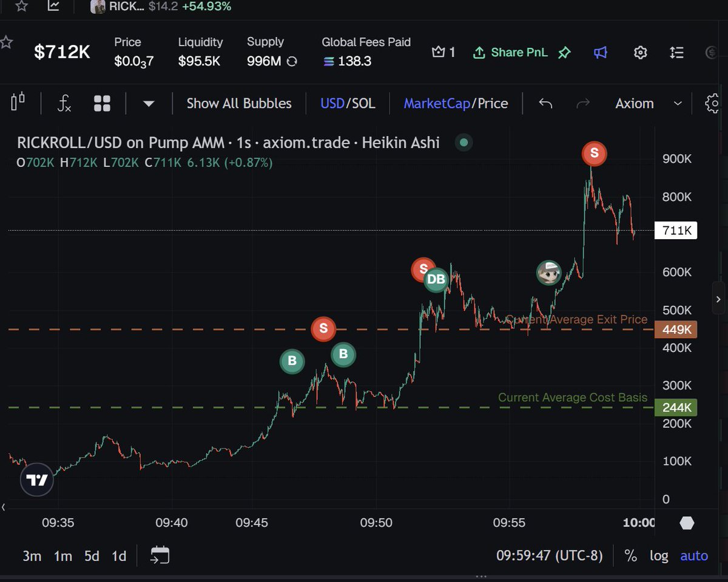The image size is (728, 582).
Task: Switch currency to USD
Action: click(332, 103)
